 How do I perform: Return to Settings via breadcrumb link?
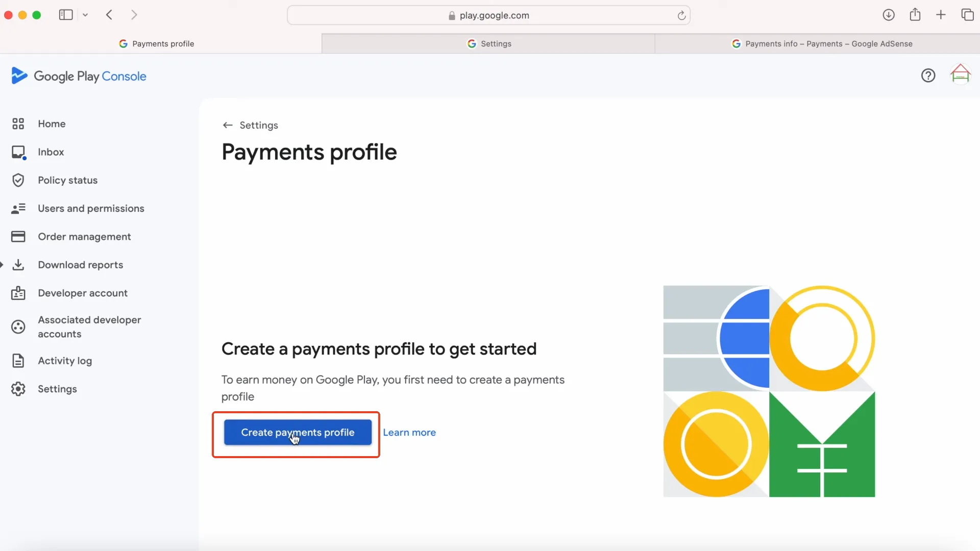coord(258,125)
